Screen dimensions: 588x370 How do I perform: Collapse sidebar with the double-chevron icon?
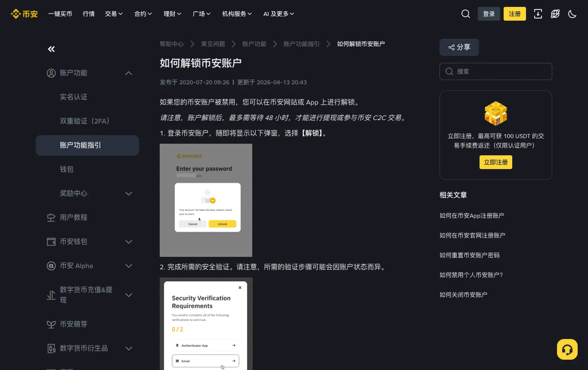click(x=51, y=49)
